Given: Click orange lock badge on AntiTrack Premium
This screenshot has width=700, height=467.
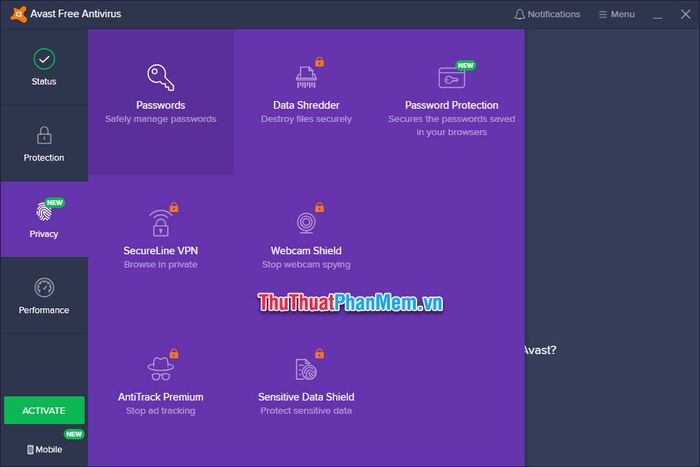Looking at the screenshot, I should pyautogui.click(x=174, y=354).
